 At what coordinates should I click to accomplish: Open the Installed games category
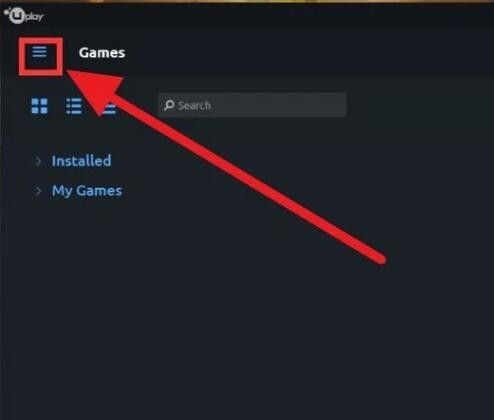[81, 161]
